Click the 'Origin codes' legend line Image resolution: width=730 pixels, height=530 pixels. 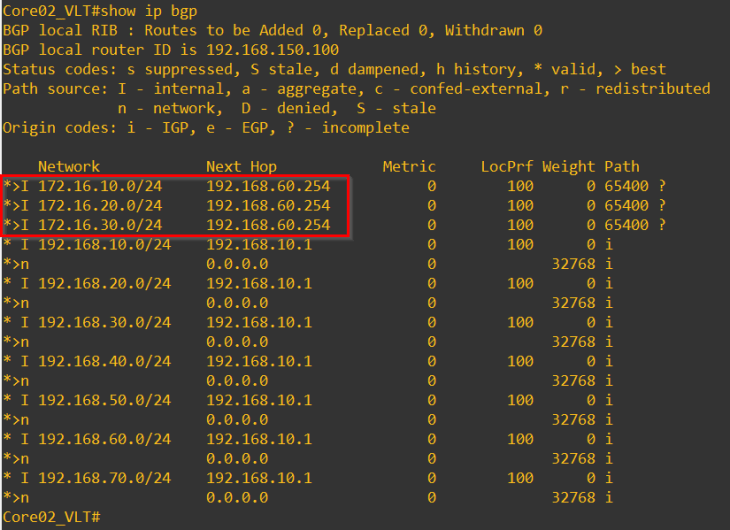click(x=206, y=128)
